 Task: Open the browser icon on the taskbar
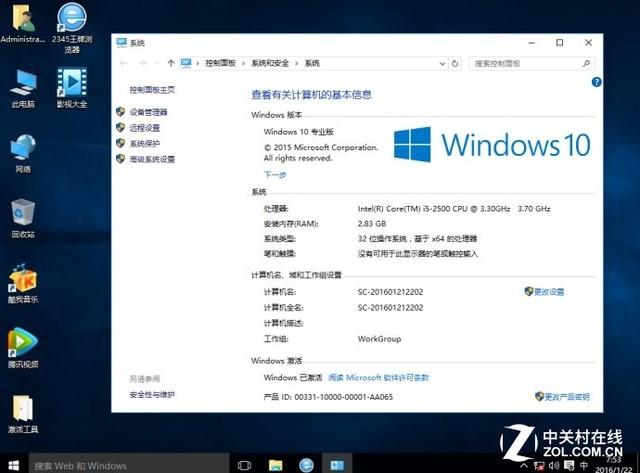click(x=306, y=465)
